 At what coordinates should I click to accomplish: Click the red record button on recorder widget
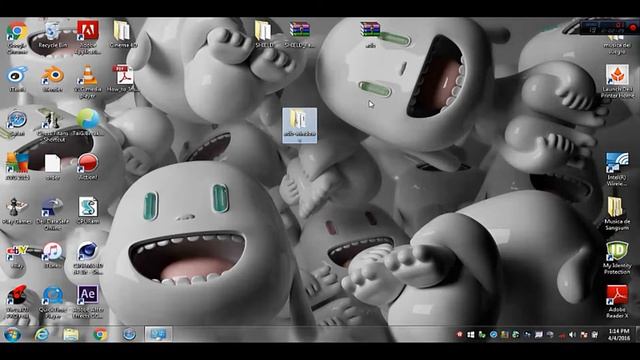point(633,28)
